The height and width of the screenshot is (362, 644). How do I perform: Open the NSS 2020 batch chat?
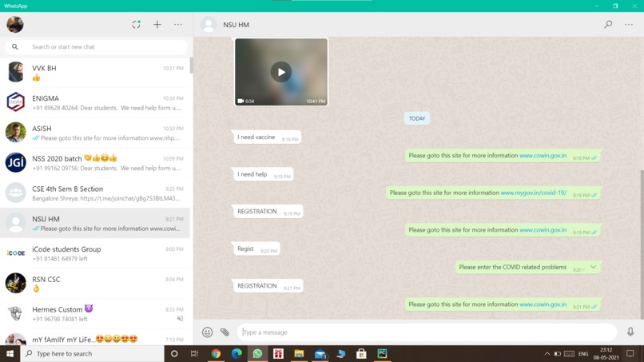[x=95, y=163]
